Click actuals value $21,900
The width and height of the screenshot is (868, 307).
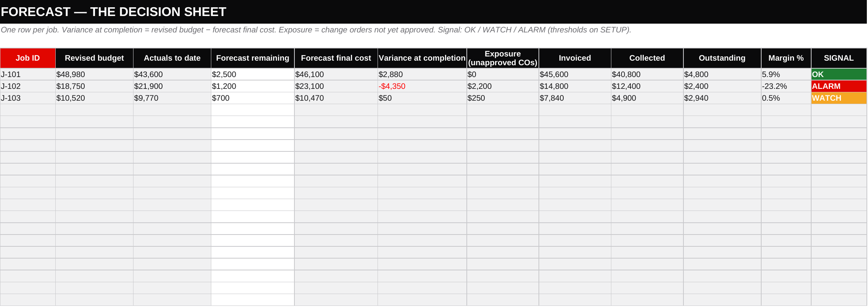click(172, 86)
